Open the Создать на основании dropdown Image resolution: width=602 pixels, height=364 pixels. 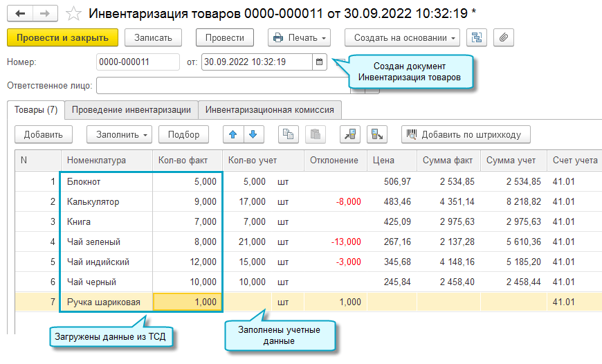click(401, 37)
